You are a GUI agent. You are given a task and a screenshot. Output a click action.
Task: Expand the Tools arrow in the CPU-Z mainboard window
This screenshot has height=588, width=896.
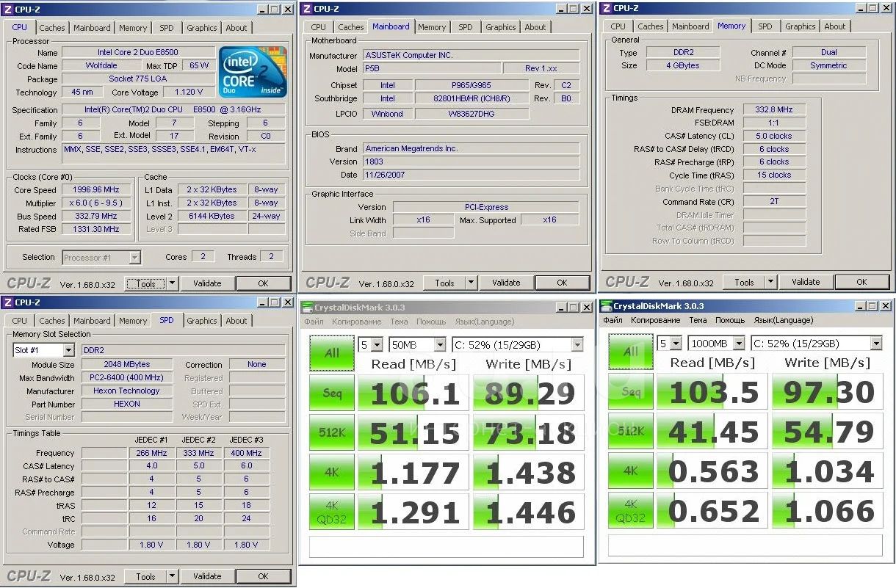pos(472,283)
